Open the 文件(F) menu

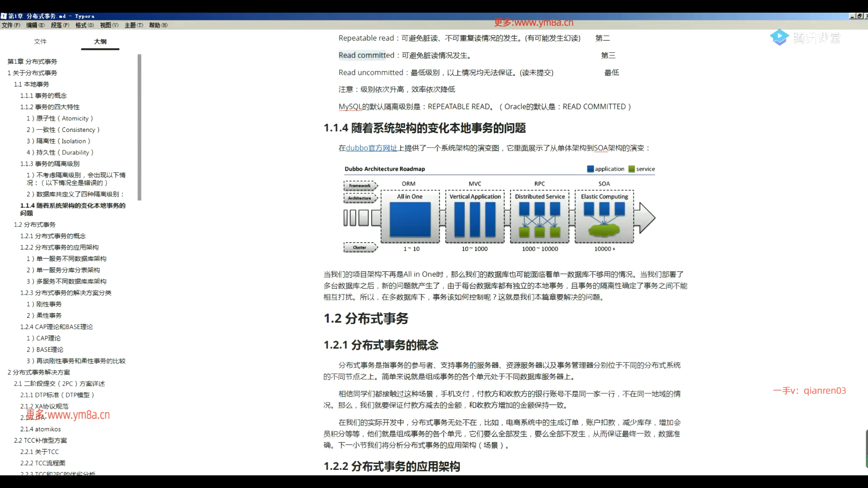(11, 25)
